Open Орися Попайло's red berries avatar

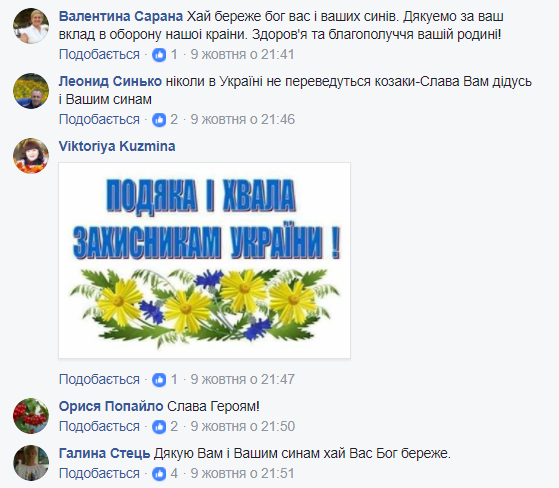[x=31, y=416]
